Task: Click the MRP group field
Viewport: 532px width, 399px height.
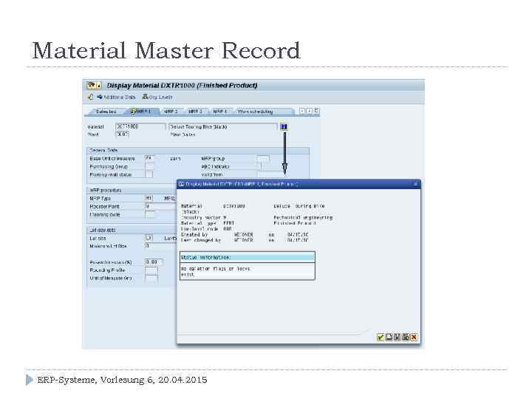Action: point(263,158)
